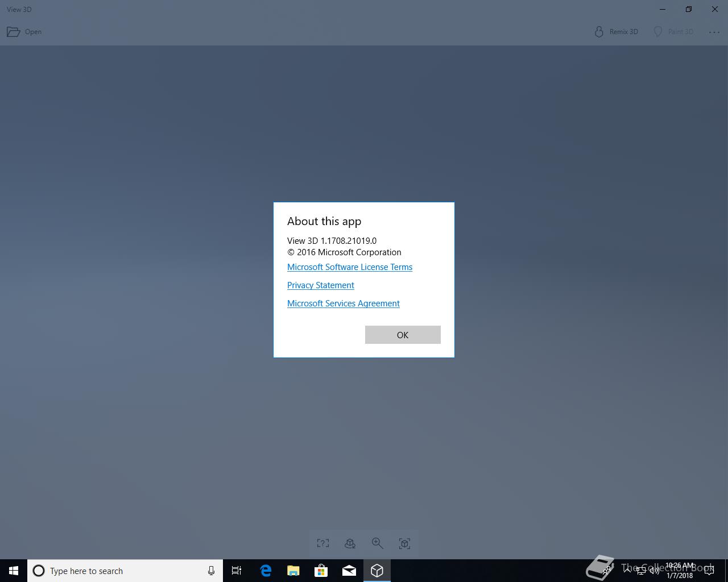Click the taskbar clock showing 10:26 AM
This screenshot has width=728, height=582.
coord(680,571)
